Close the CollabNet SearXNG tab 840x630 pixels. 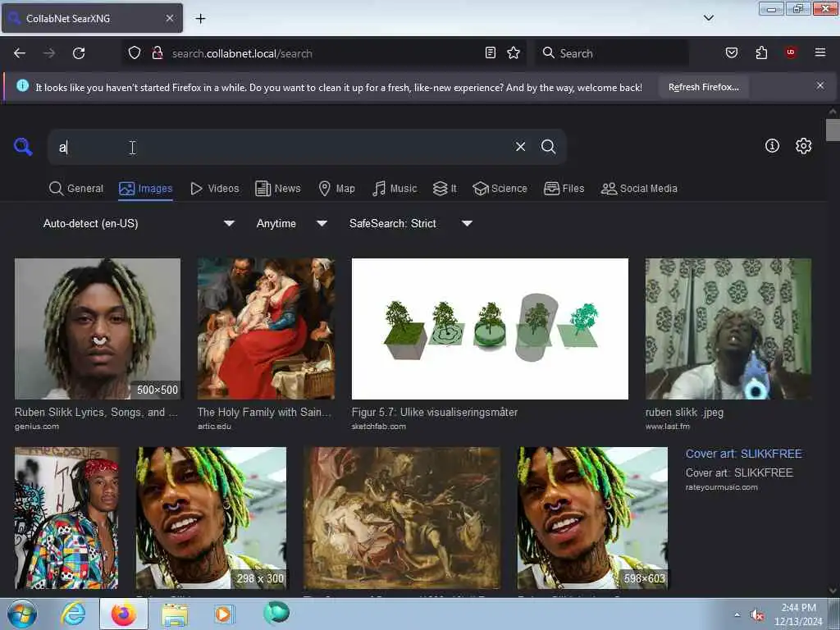[170, 18]
